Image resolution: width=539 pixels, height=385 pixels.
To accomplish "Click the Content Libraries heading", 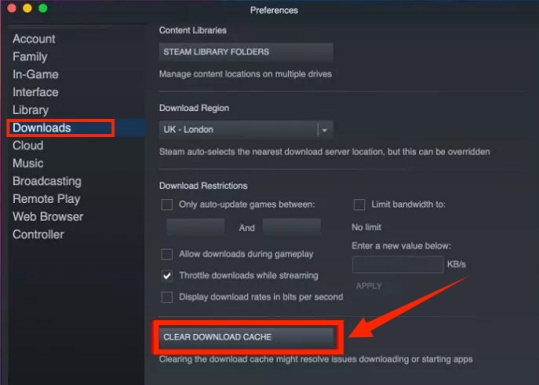I will 193,30.
